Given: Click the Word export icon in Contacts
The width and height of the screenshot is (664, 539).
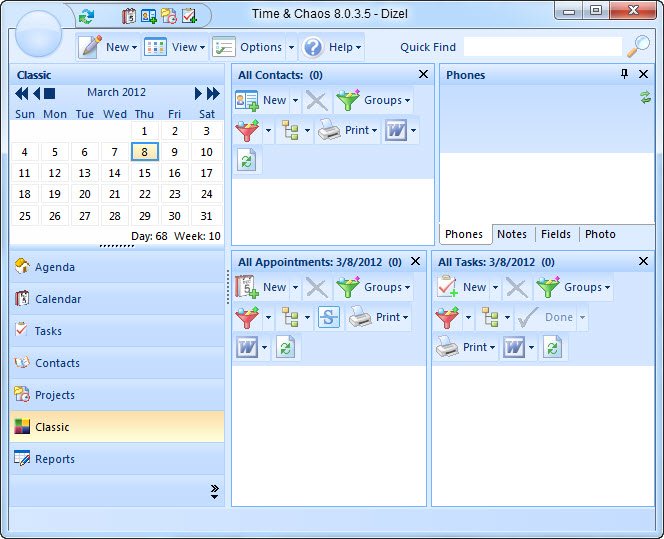Looking at the screenshot, I should (x=396, y=130).
